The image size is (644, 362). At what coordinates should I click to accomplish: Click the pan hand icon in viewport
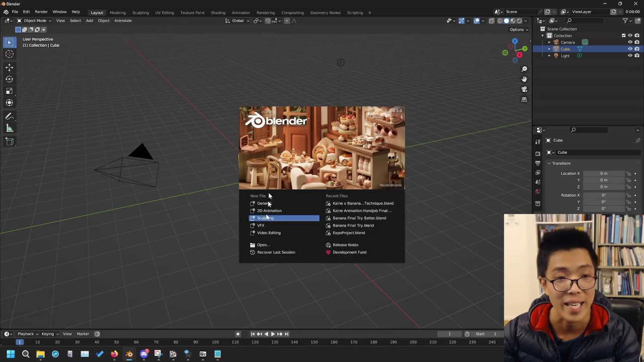click(524, 79)
